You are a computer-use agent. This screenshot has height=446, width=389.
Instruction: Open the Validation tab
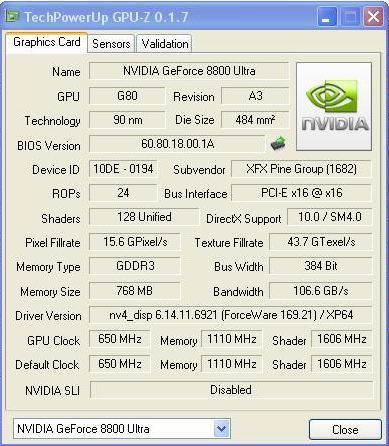click(x=164, y=44)
